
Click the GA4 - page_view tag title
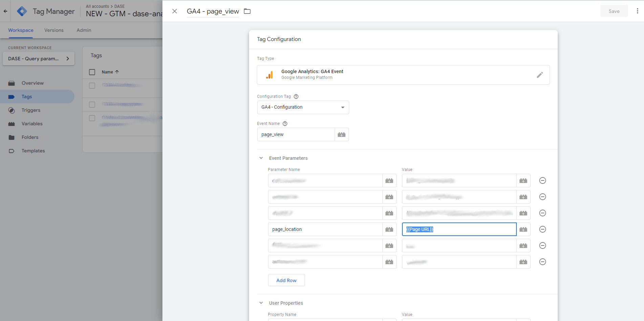213,11
